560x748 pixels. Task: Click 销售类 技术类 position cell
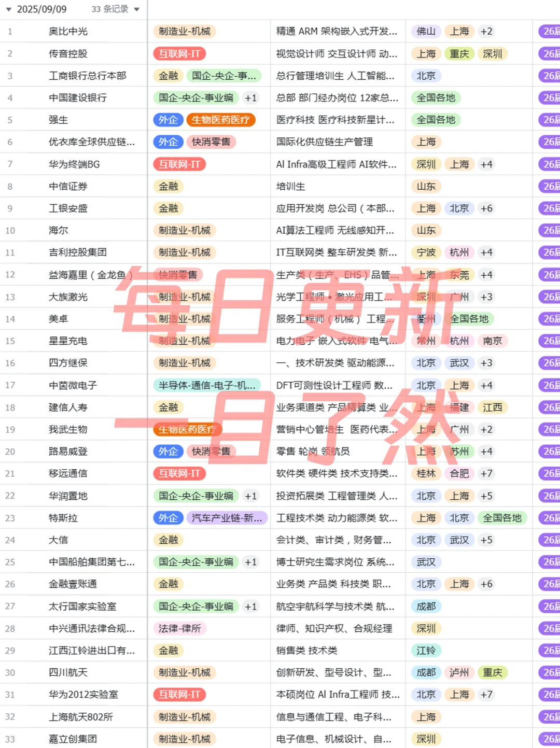click(x=306, y=651)
